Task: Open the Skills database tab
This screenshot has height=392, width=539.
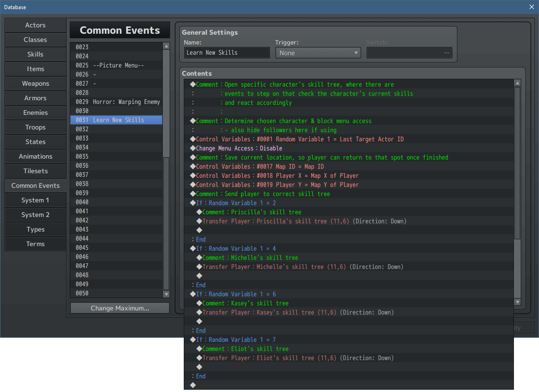Action: click(35, 54)
